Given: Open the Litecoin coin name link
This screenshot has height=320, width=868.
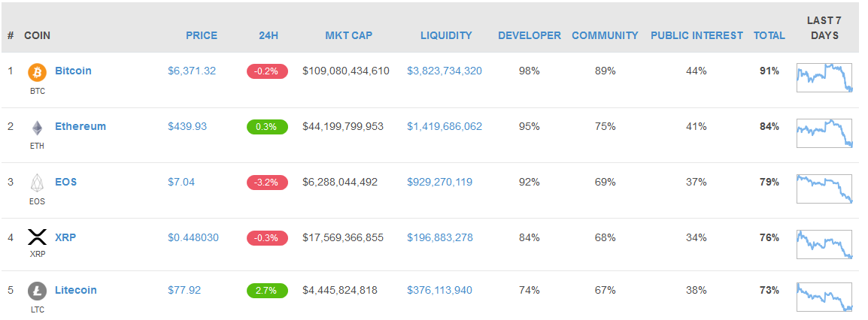Looking at the screenshot, I should [x=76, y=290].
